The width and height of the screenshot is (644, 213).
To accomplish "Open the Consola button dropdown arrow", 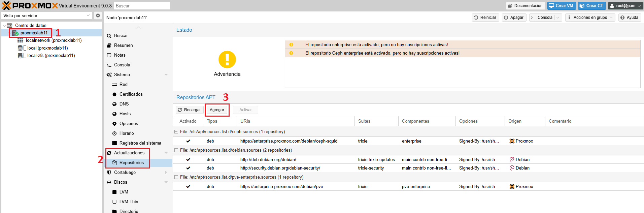I will (558, 18).
